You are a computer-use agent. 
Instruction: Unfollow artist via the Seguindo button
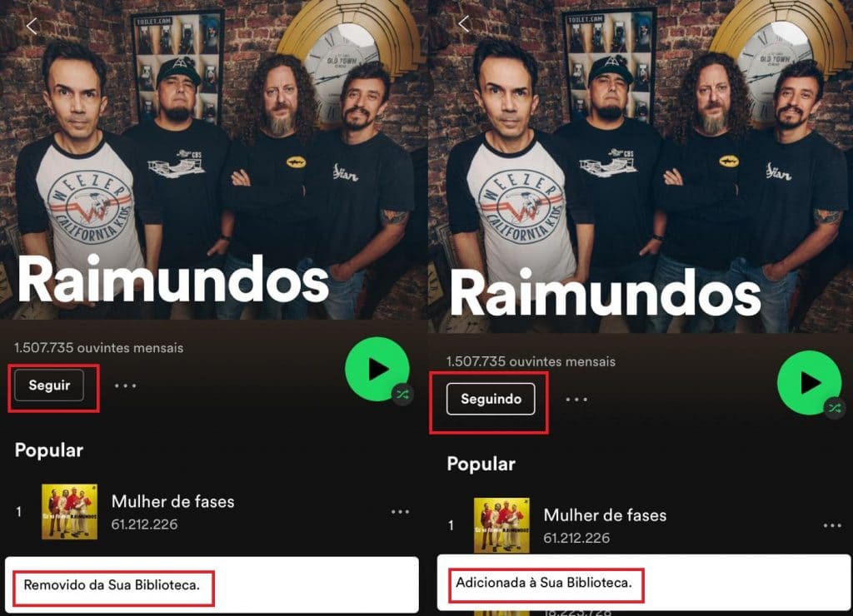coord(491,399)
